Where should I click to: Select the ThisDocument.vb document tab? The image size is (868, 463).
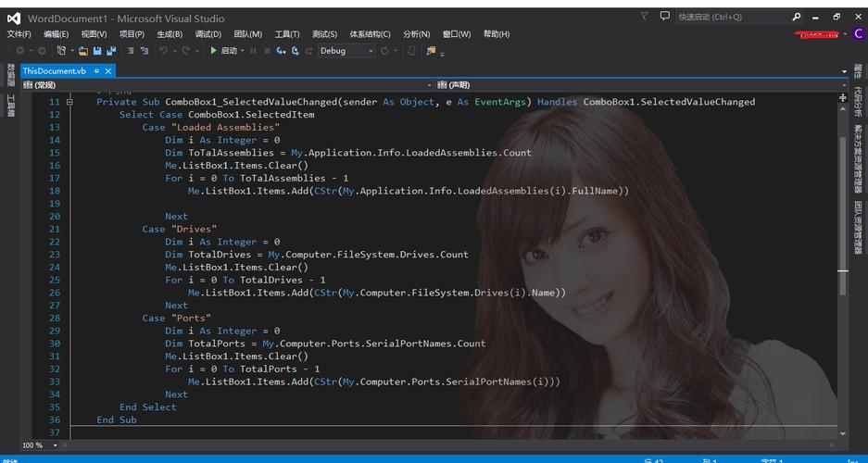(54, 71)
